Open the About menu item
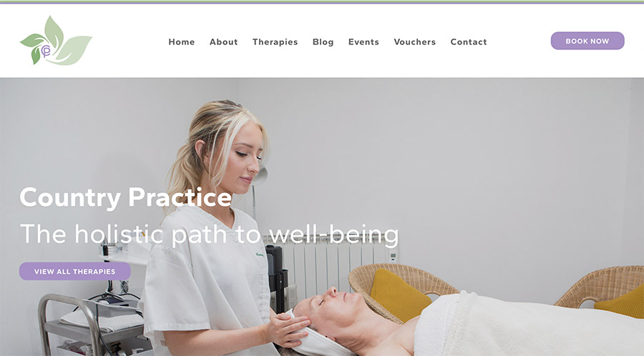644x356 pixels. coord(223,42)
